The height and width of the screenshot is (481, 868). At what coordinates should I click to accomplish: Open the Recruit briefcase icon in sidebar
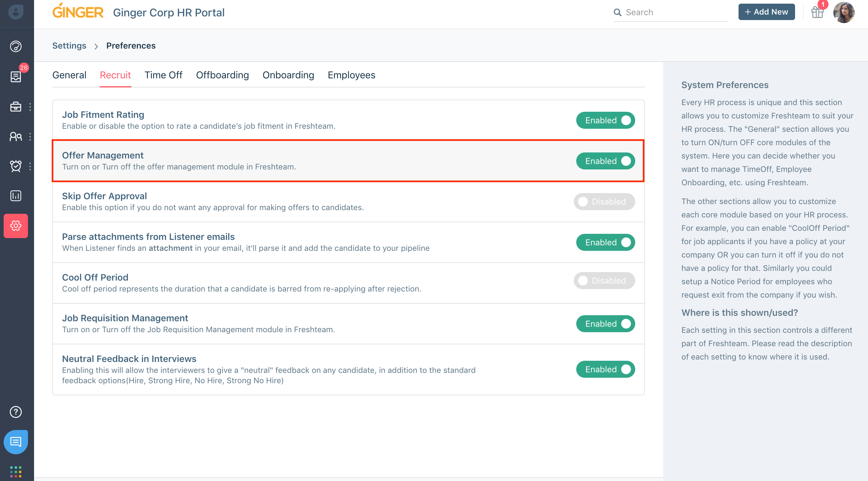[x=15, y=107]
